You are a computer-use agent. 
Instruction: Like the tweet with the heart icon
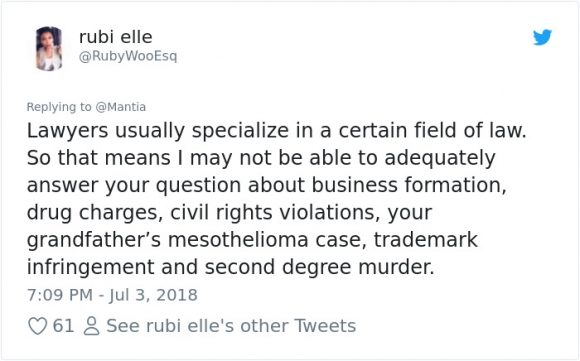(x=38, y=326)
